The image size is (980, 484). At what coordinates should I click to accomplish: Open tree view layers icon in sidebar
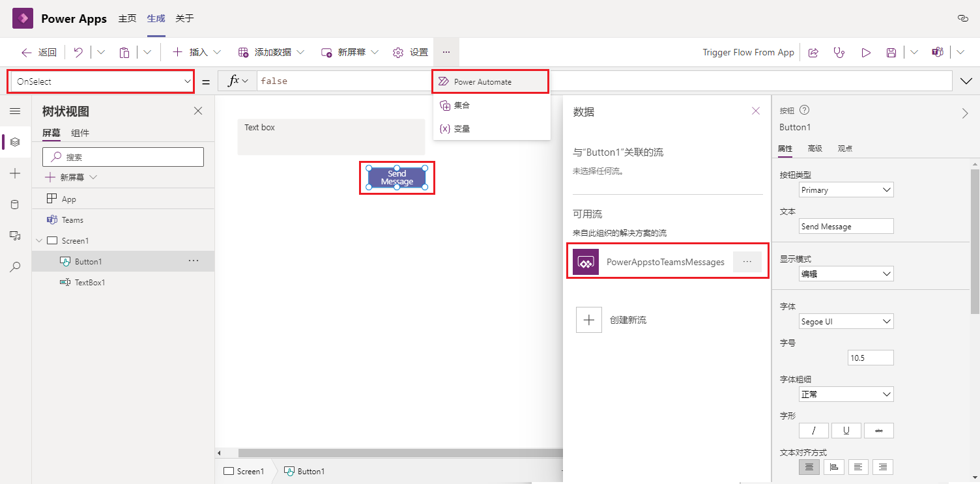(x=15, y=142)
